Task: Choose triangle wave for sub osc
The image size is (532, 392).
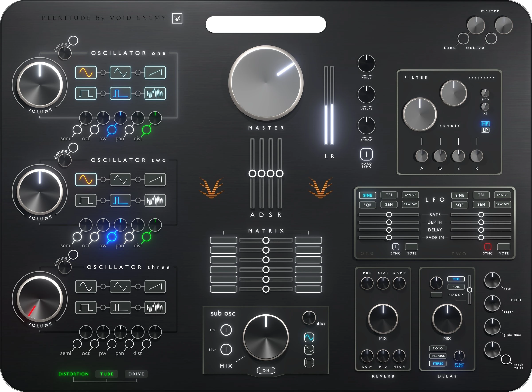Action: click(x=309, y=349)
